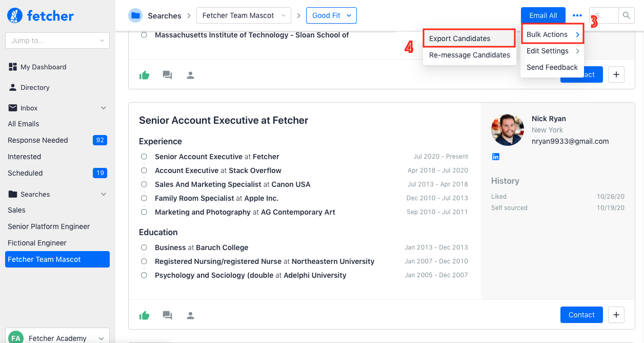Open the Searches folder icon in breadcrumb
The image size is (644, 343).
point(135,15)
